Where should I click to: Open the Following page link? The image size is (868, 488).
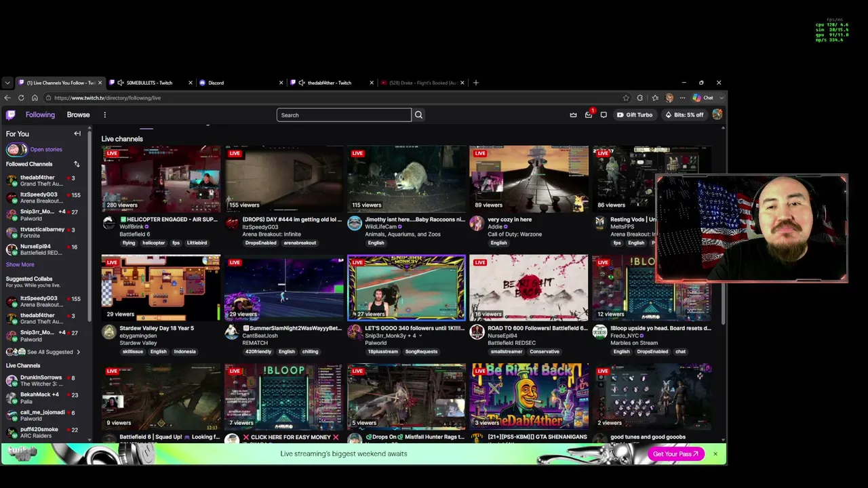pyautogui.click(x=40, y=115)
